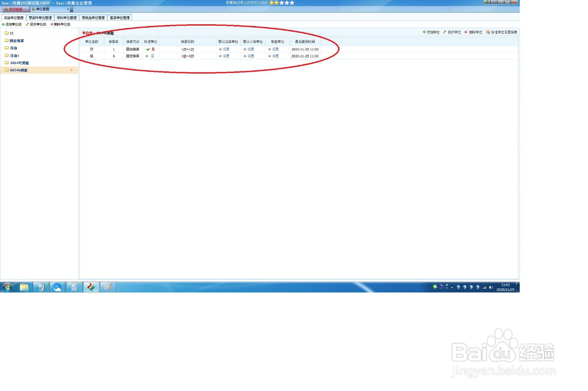Open the calculator icon in the taskbar
Image resolution: width=588 pixels, height=391 pixels.
(74, 287)
